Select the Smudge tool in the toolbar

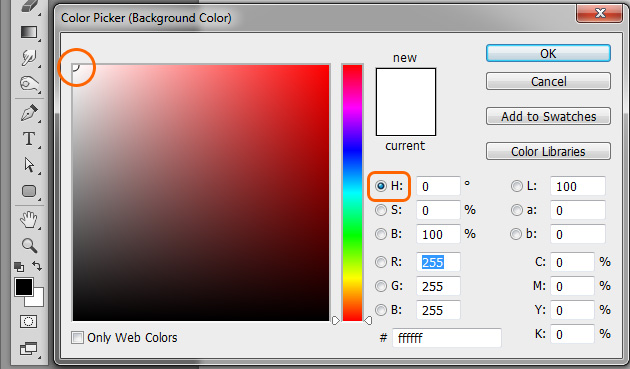point(29,58)
